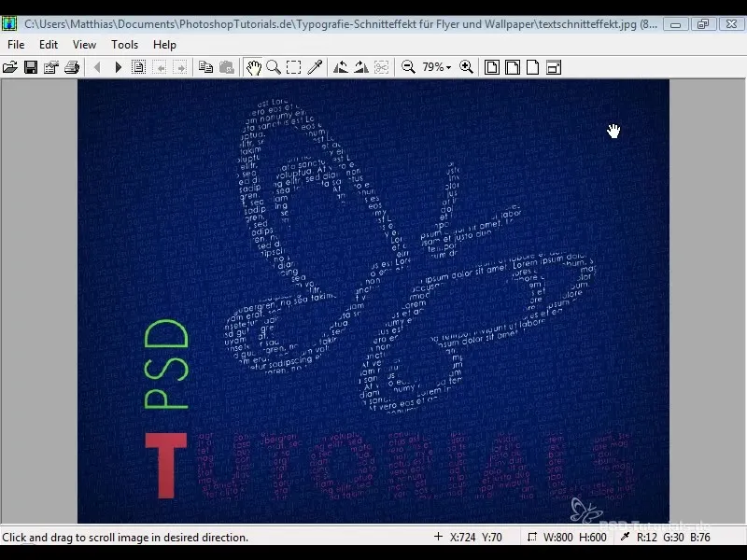Click the textschnitteffekt.jpg image canvas

(x=373, y=301)
